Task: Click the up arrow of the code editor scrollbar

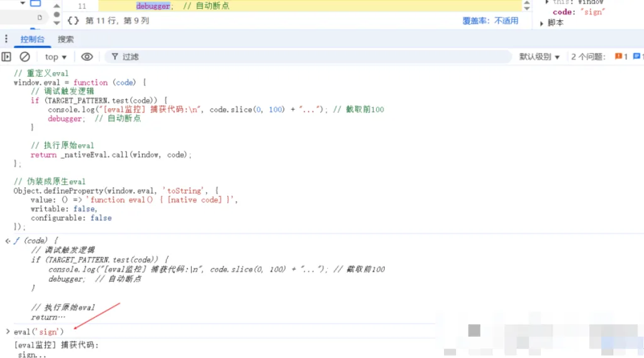Action: pos(526,3)
